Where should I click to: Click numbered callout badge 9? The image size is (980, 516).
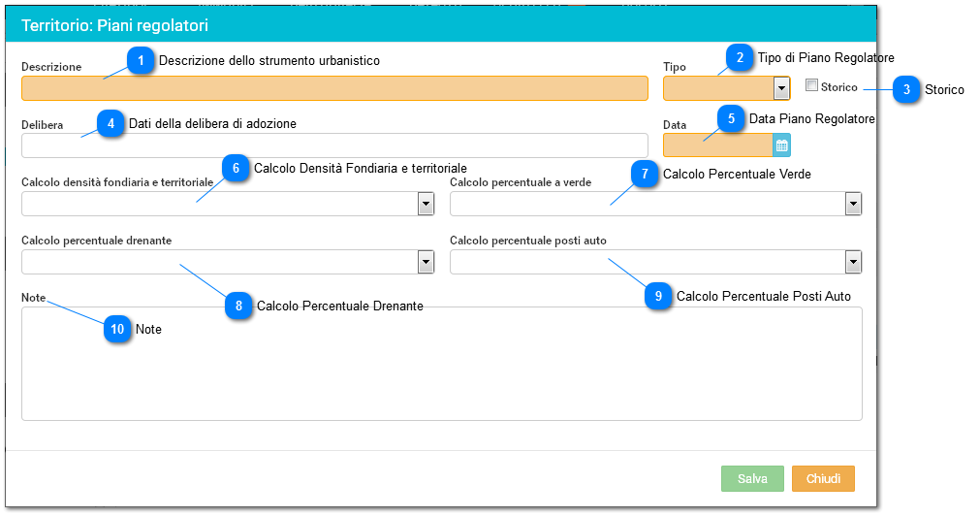658,296
